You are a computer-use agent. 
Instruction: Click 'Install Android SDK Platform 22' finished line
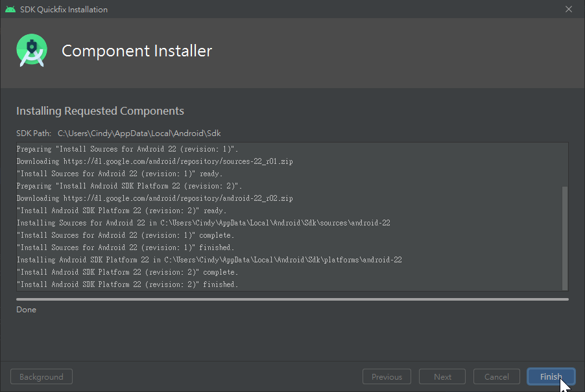click(127, 284)
